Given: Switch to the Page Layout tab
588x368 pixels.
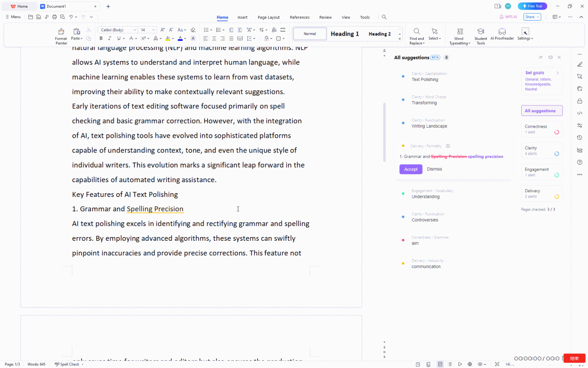Looking at the screenshot, I should pyautogui.click(x=269, y=17).
